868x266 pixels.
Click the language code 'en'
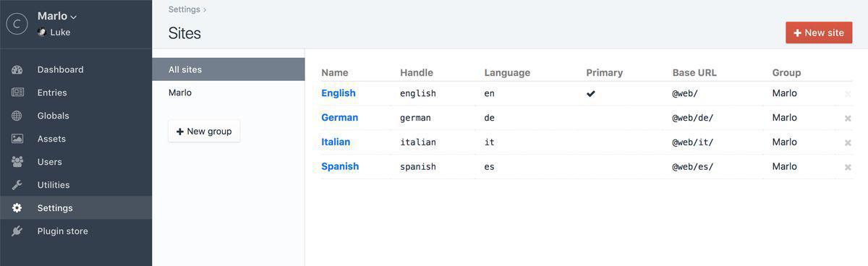[x=490, y=93]
